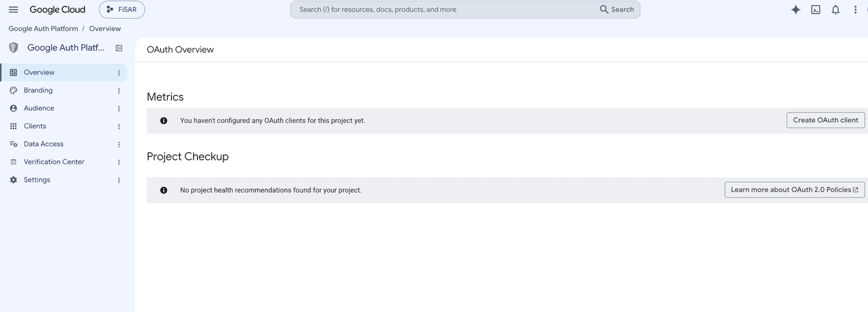Click the Branding palette icon
Image resolution: width=868 pixels, height=312 pixels.
(x=14, y=90)
